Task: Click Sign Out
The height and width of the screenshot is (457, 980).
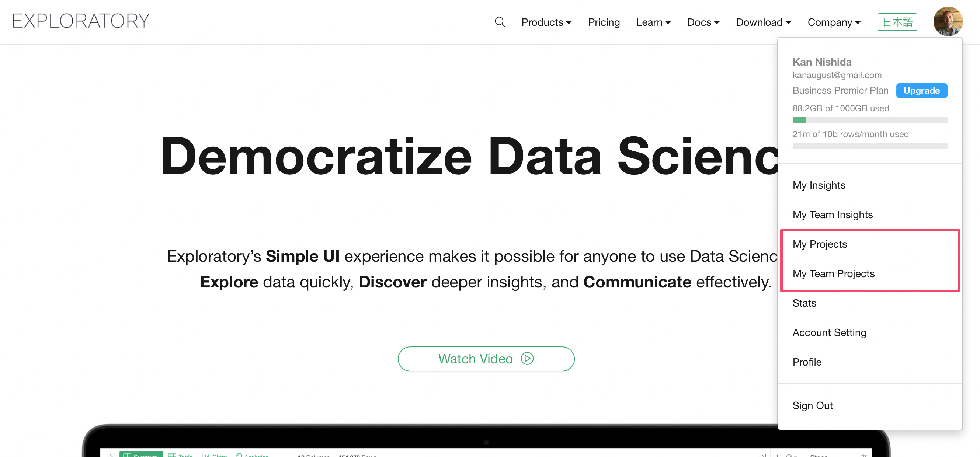Action: 812,405
